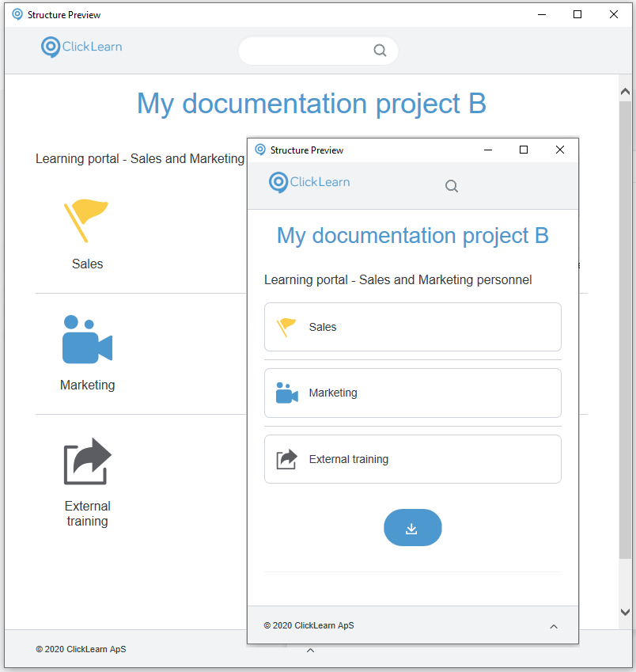Open the large Sales flag icon in the back window
636x672 pixels.
[86, 220]
